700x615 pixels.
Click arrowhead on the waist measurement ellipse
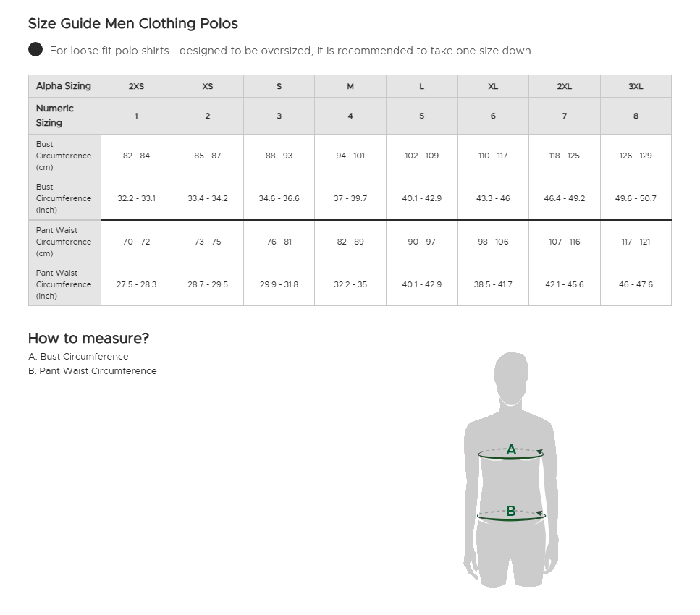pos(541,513)
